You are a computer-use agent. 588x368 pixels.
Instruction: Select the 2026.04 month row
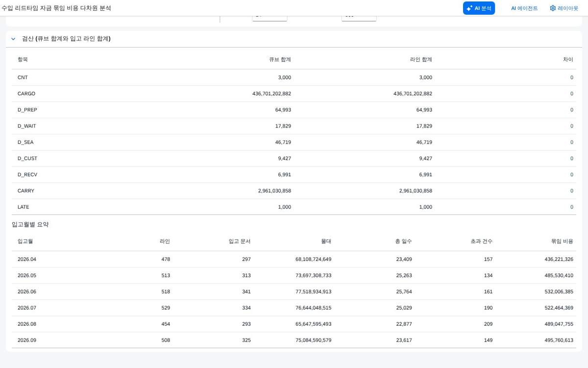click(294, 260)
